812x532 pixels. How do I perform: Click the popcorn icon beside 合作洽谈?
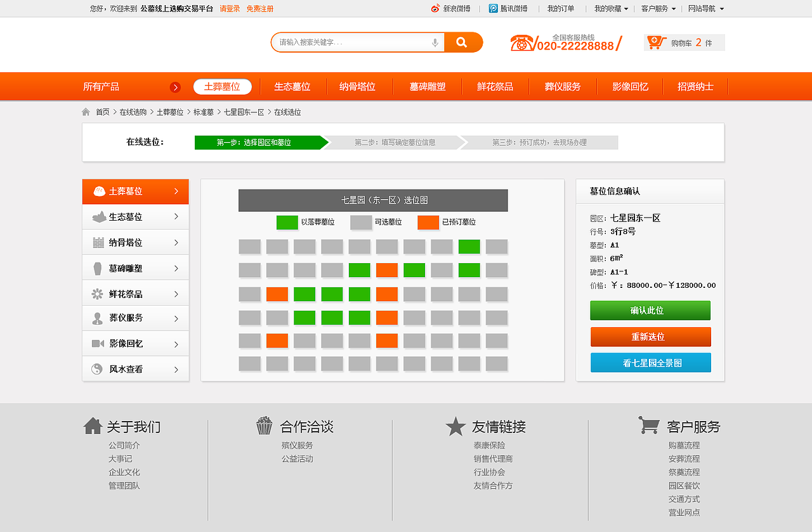[265, 426]
